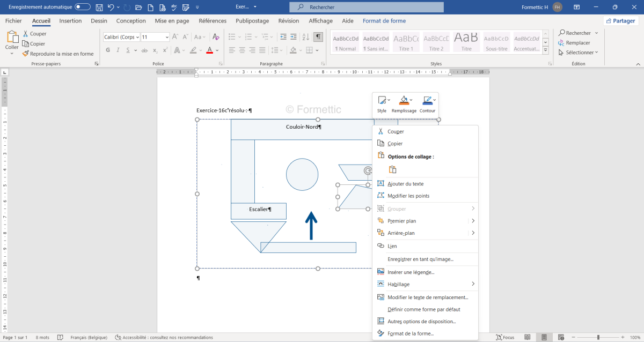
Task: Click Reproduire la mise en forme painter
Action: (x=58, y=54)
